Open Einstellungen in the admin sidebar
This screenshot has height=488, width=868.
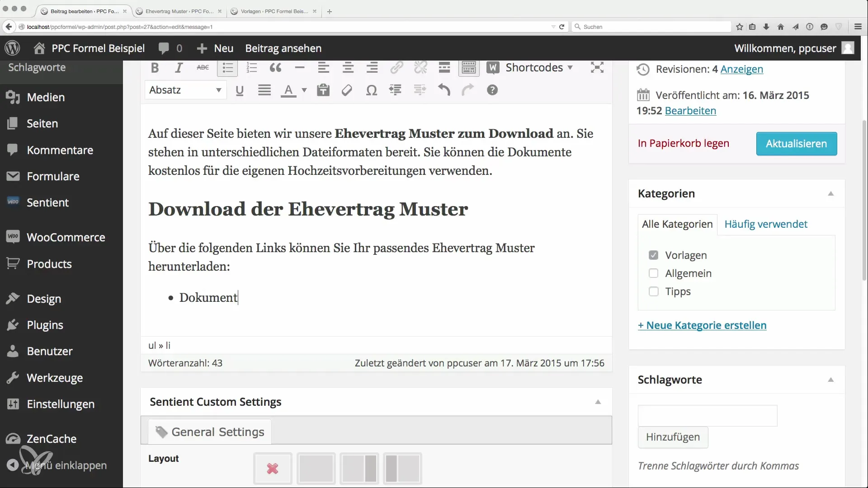click(x=61, y=404)
